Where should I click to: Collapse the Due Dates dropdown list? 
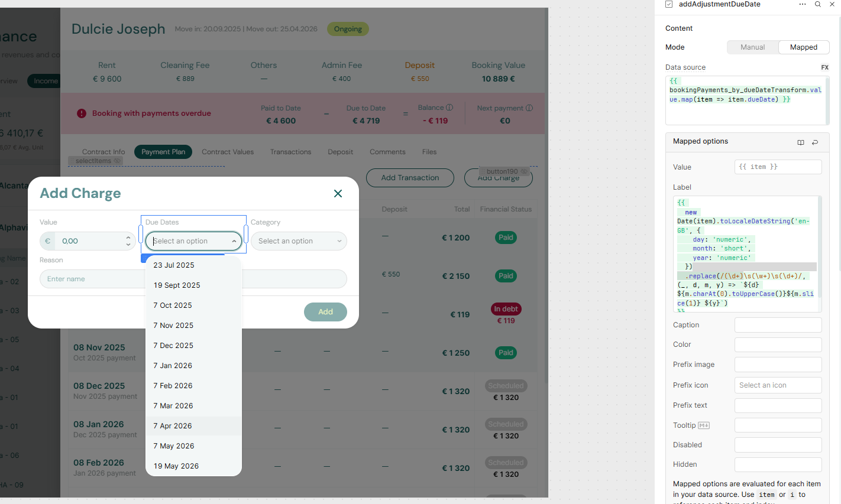(235, 240)
